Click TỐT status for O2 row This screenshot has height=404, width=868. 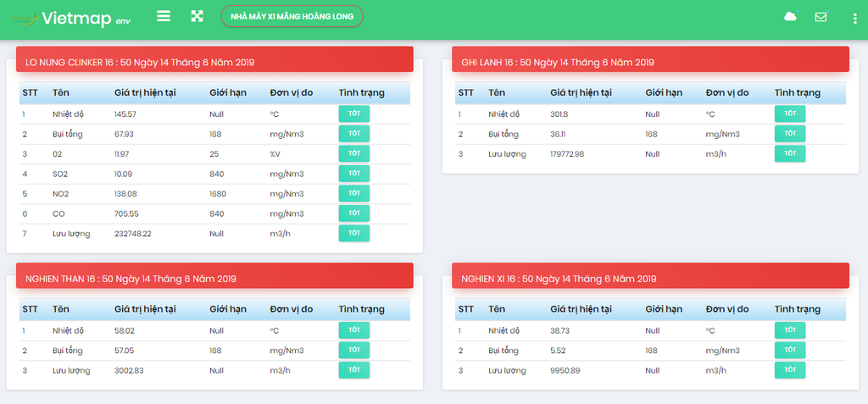pos(354,153)
